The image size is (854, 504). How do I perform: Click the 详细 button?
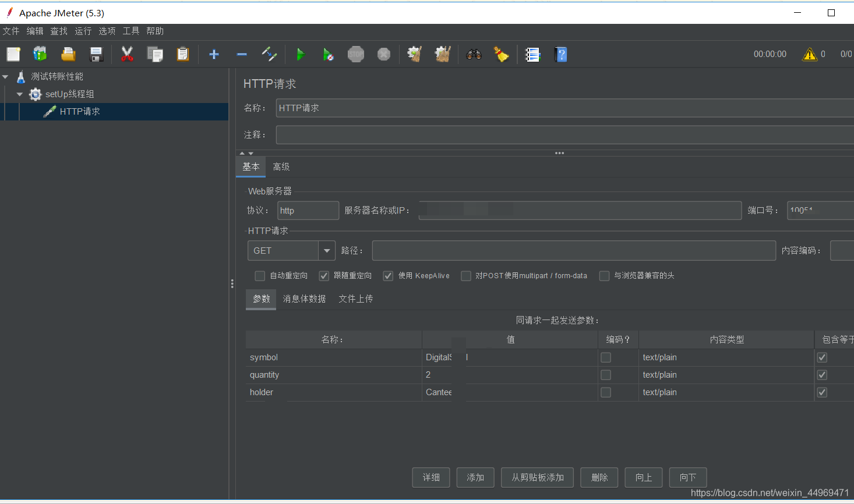[431, 477]
